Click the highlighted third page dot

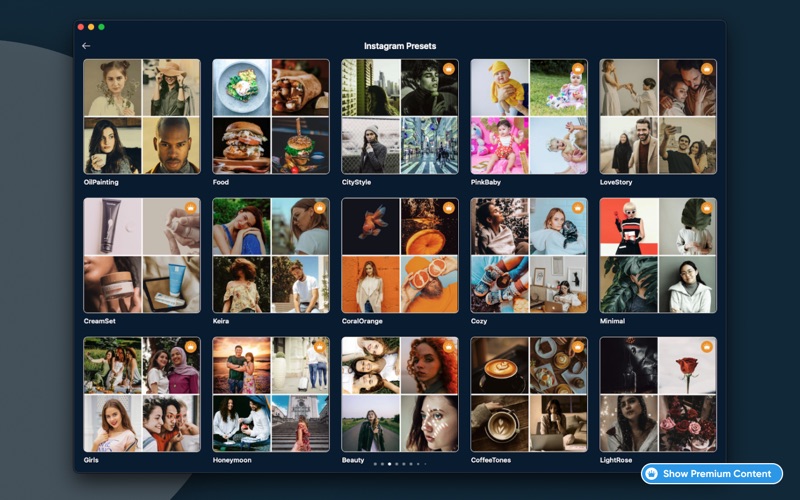[x=390, y=464]
